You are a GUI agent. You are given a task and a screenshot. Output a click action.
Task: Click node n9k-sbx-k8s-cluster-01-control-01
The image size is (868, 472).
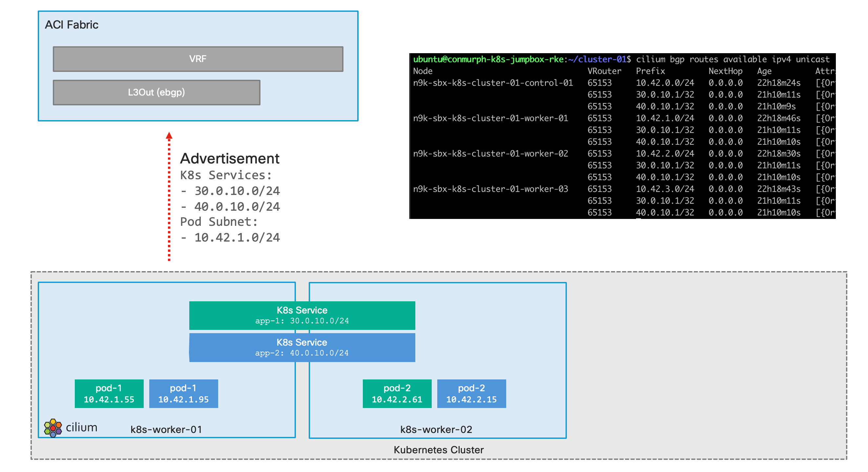(493, 83)
